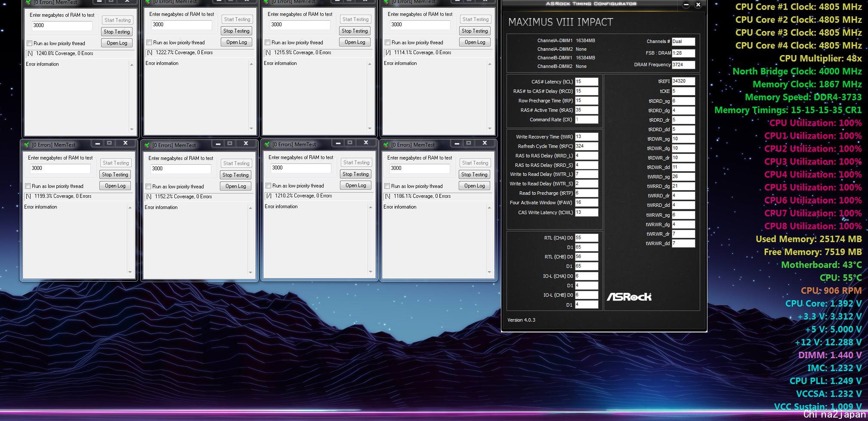Close the ASRock Timing Configurator window
Image resolution: width=868 pixels, height=421 pixels.
[x=698, y=5]
